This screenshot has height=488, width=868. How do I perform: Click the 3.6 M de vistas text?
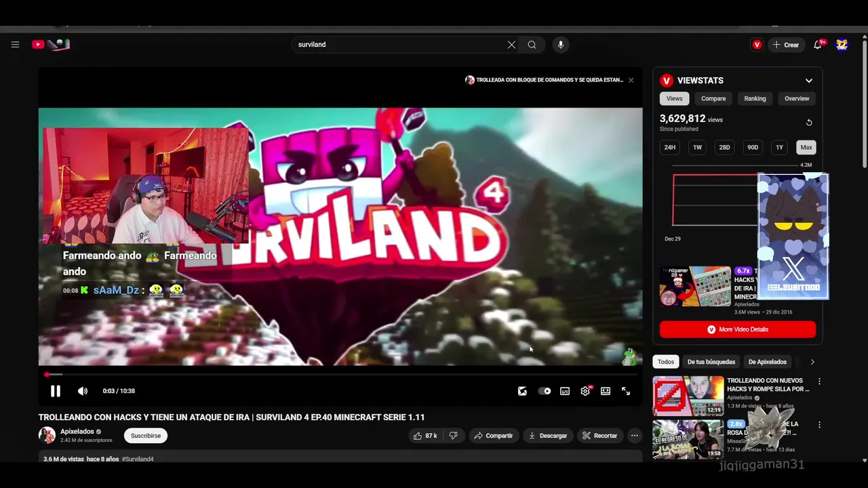tap(64, 460)
